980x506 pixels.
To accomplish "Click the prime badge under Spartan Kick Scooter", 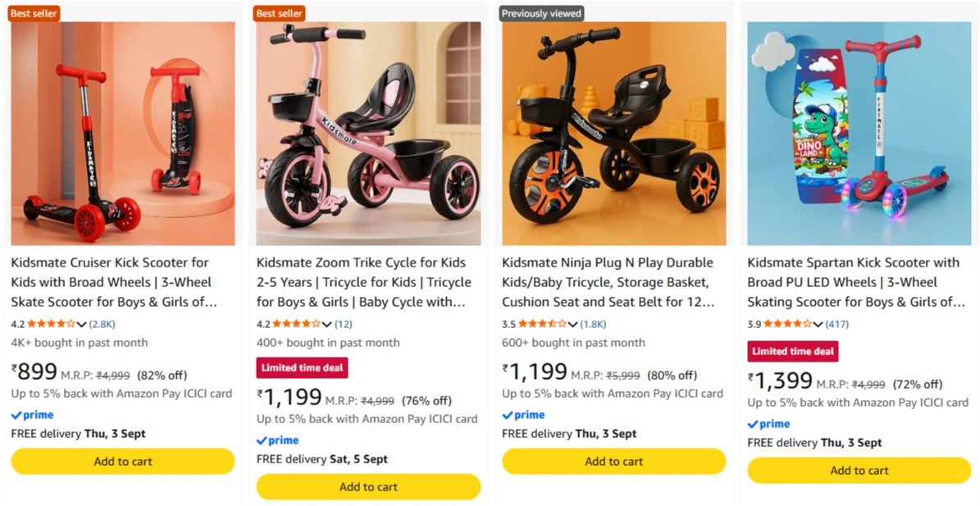I will (x=769, y=424).
